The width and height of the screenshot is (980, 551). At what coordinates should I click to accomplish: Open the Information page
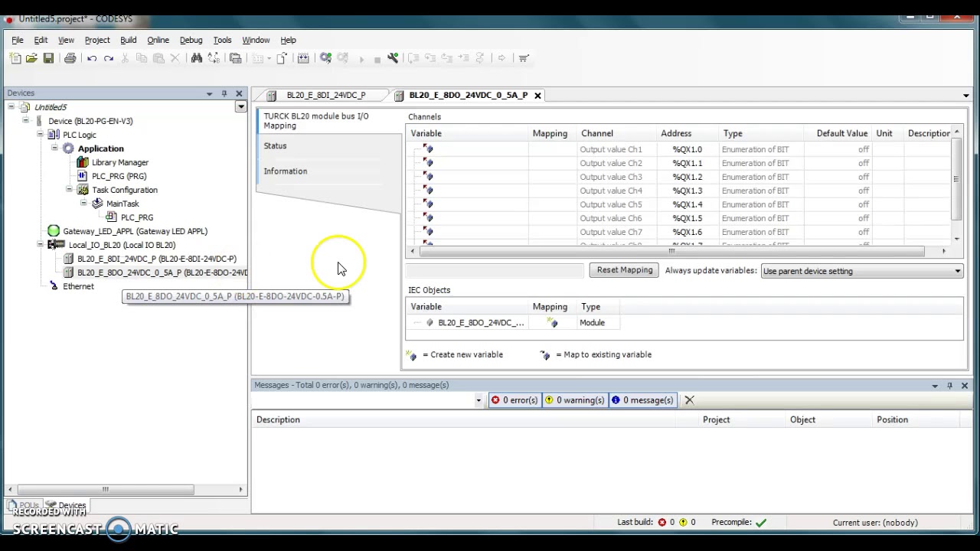click(x=286, y=171)
